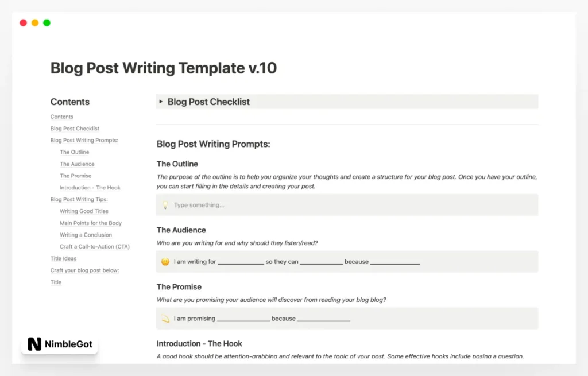
Task: Open Blog Post Writing Tips link
Action: 79,199
